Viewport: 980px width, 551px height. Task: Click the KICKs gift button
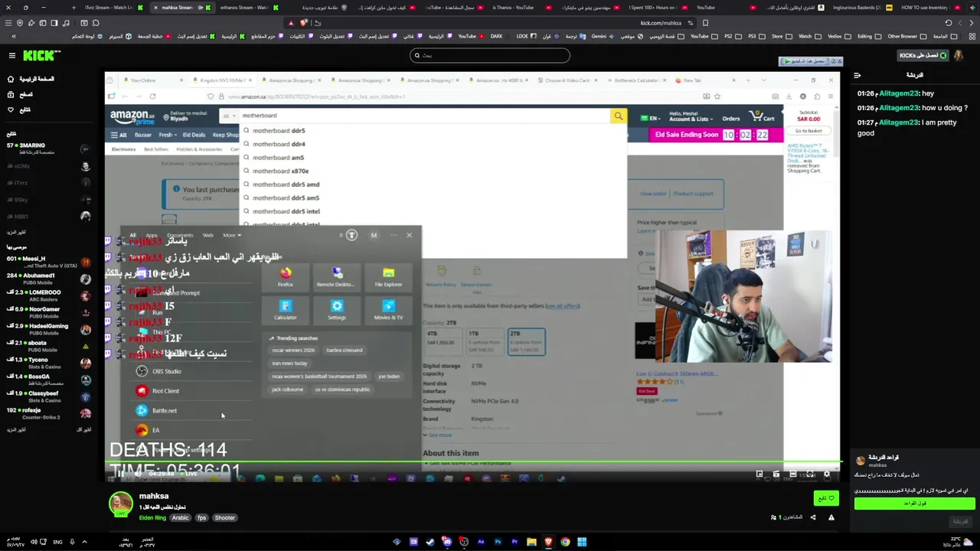(922, 55)
